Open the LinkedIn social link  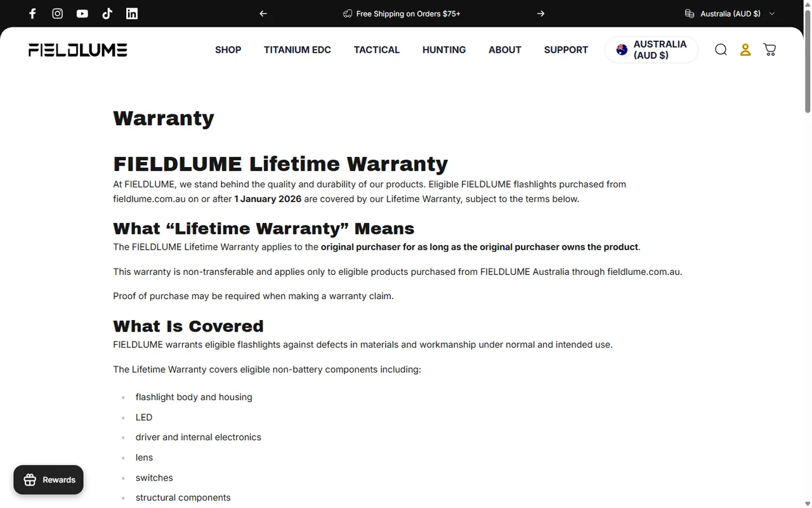click(132, 13)
